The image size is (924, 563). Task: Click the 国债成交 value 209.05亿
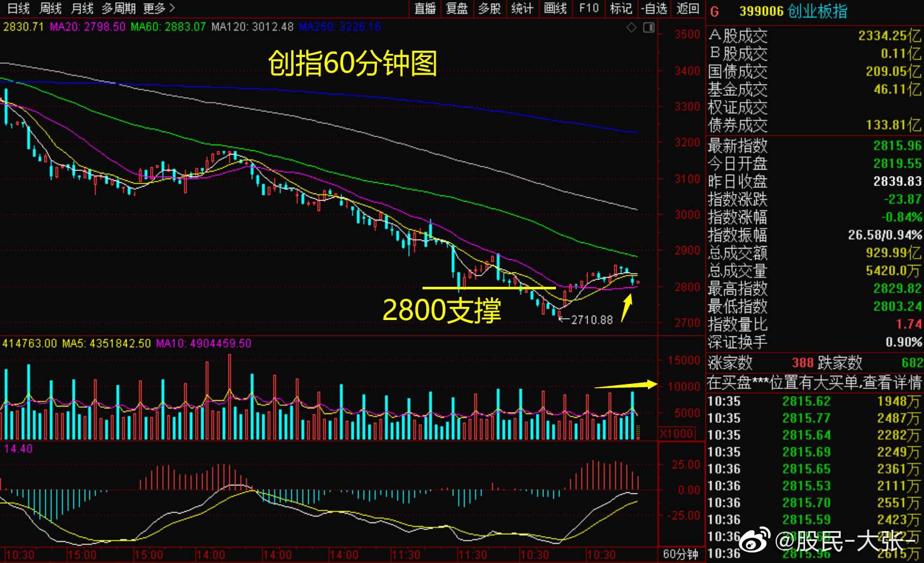coord(894,71)
